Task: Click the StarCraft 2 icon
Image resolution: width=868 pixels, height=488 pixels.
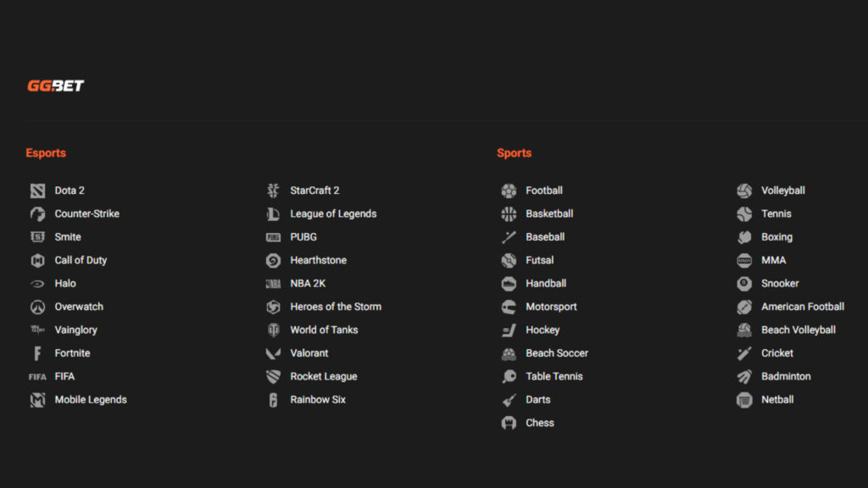Action: coord(273,191)
